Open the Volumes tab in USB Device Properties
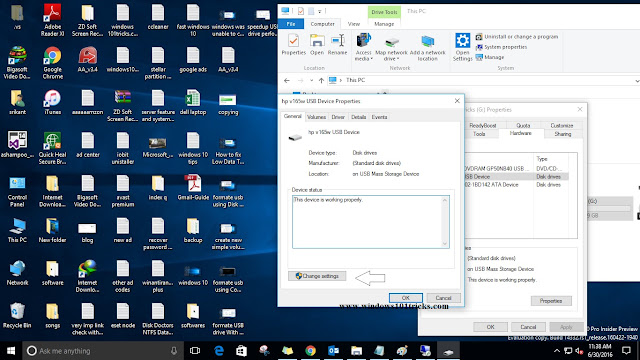Image resolution: width=640 pixels, height=360 pixels. pos(316,117)
